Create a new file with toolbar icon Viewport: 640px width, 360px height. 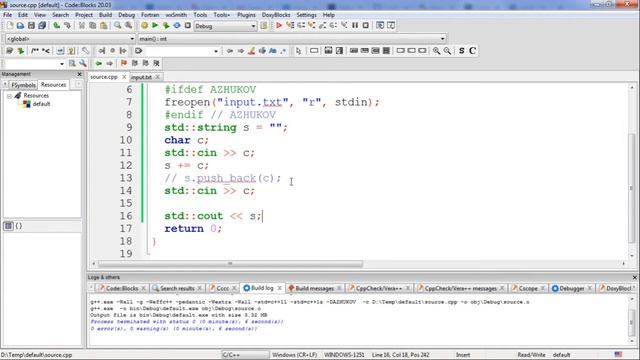tap(10, 26)
